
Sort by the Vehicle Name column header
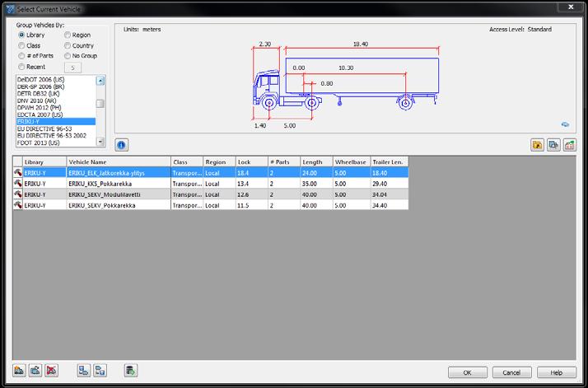click(119, 162)
